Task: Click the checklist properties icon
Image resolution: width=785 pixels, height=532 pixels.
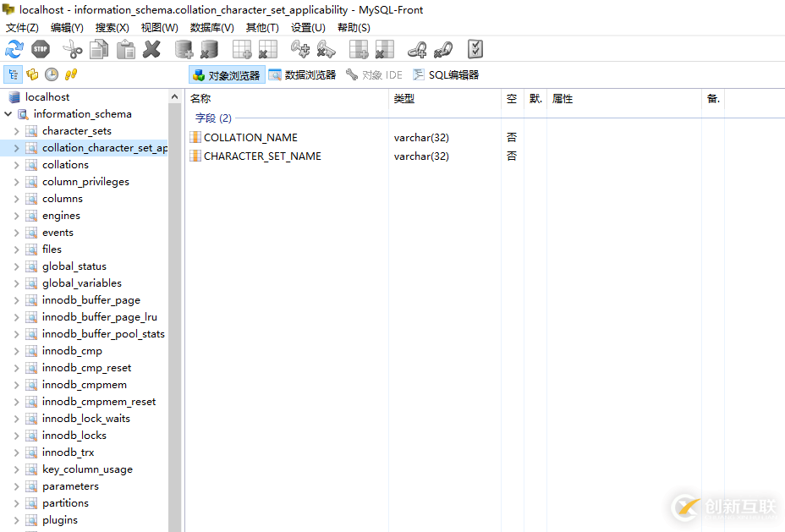Action: (475, 49)
